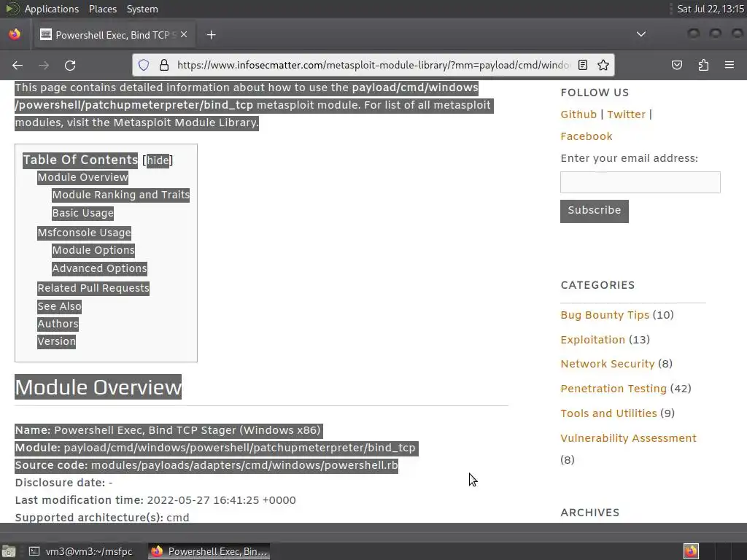Image resolution: width=747 pixels, height=560 pixels.
Task: Switch to Powershell Exec taskbar window
Action: (209, 551)
